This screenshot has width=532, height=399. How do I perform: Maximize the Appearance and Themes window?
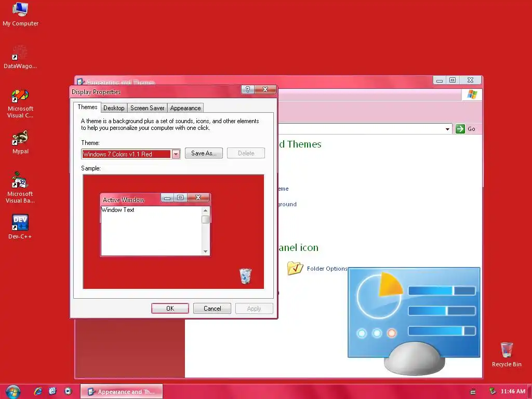(453, 80)
